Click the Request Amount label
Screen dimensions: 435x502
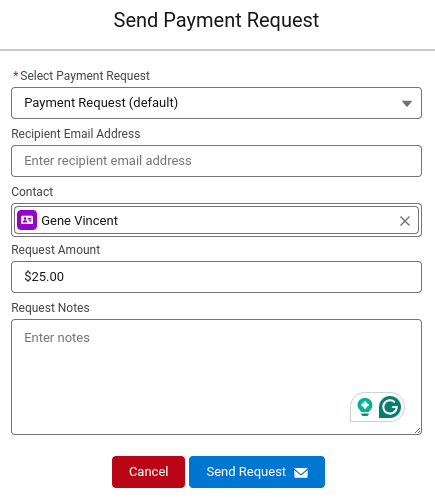[x=55, y=250]
